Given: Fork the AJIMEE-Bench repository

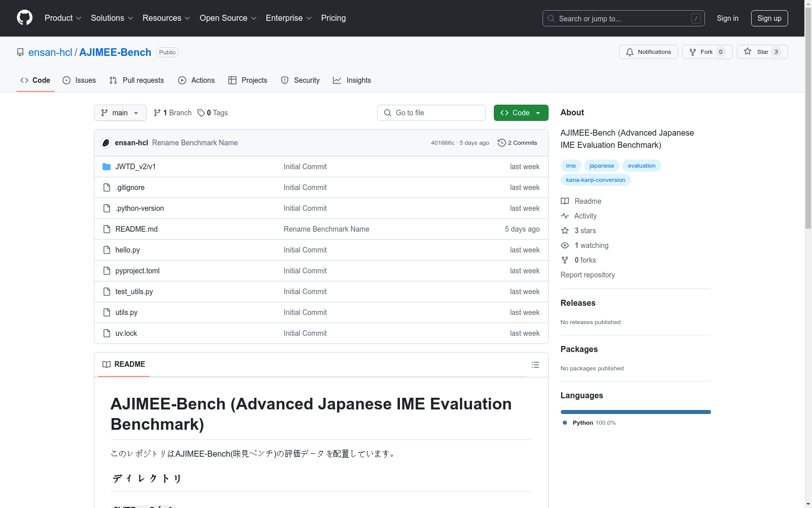Looking at the screenshot, I should [707, 52].
